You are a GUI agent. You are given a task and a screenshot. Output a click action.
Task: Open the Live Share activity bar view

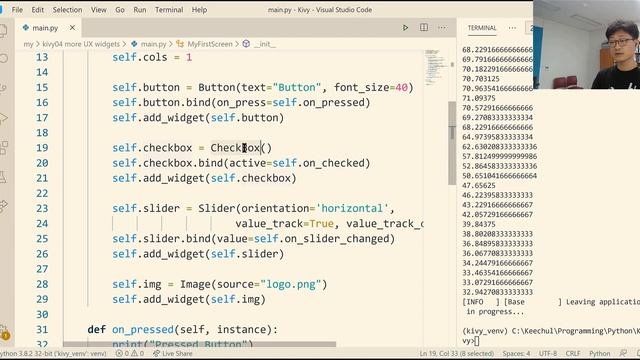point(3,206)
